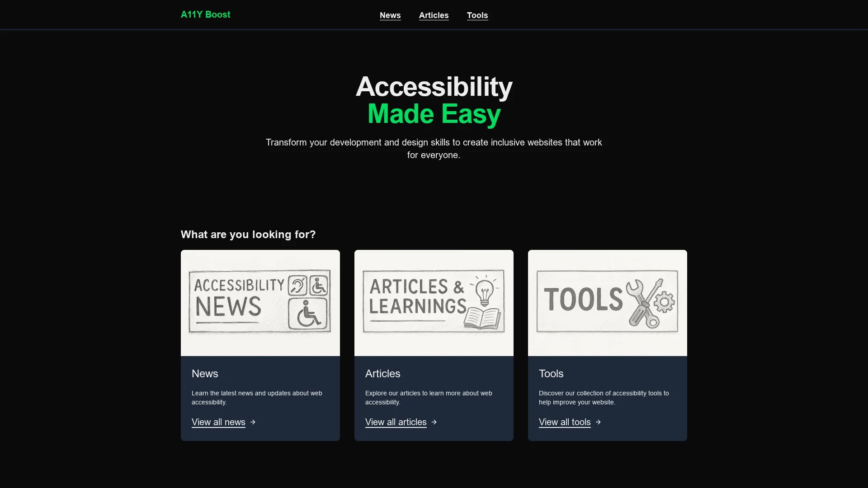
Task: Follow the View all news link
Action: (218, 422)
